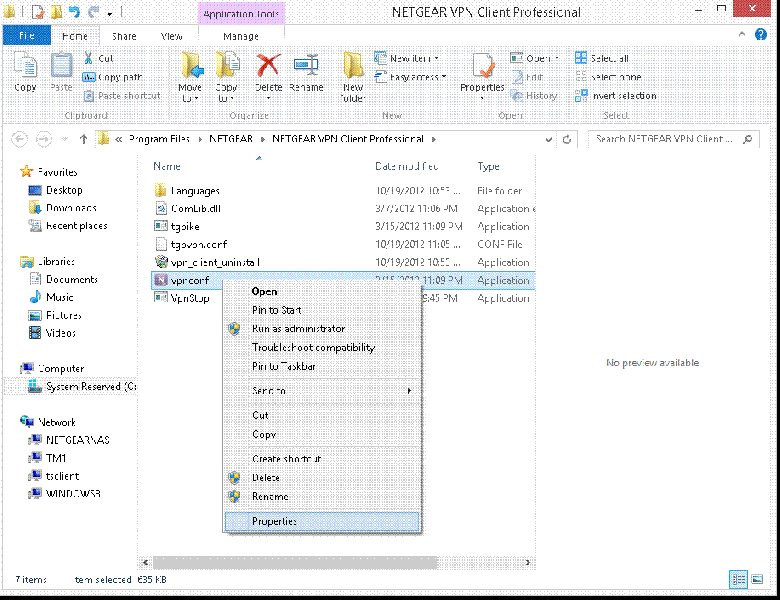Image resolution: width=780 pixels, height=600 pixels.
Task: Open the ribbon Open dropdown
Action: coord(535,58)
